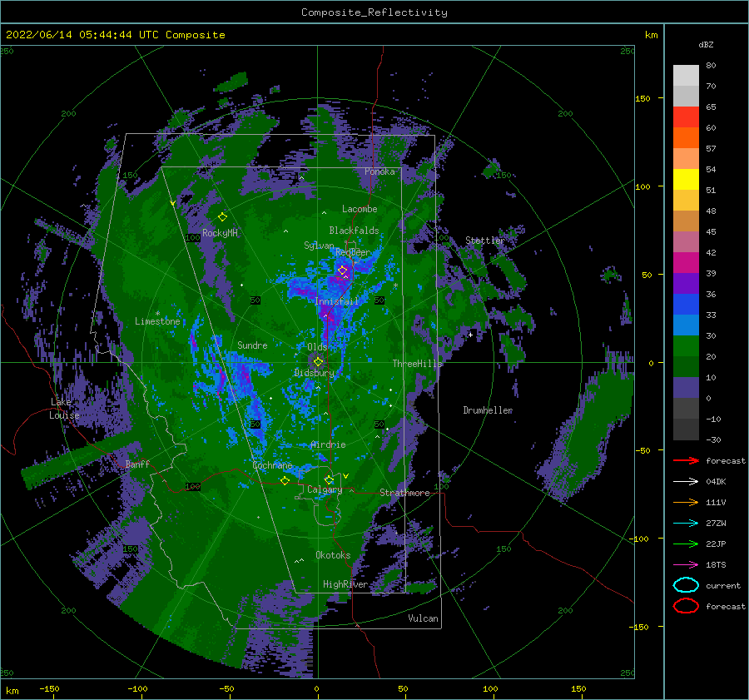
Task: Click the red forecast ellipse in legend
Action: point(686,606)
